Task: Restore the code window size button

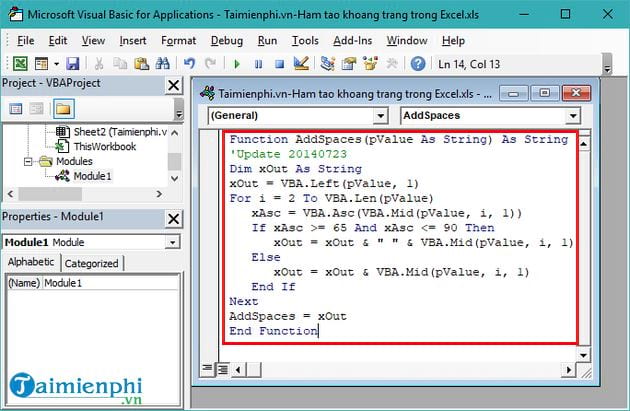Action: 545,93
